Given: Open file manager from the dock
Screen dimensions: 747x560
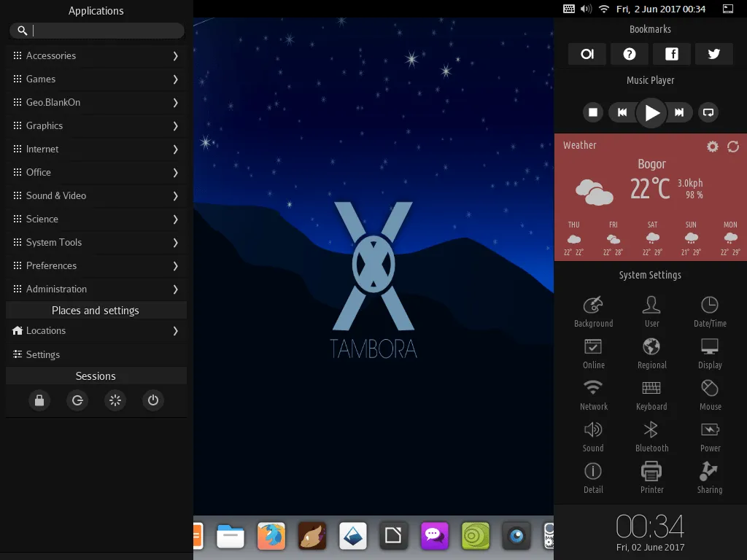Looking at the screenshot, I should 231,536.
